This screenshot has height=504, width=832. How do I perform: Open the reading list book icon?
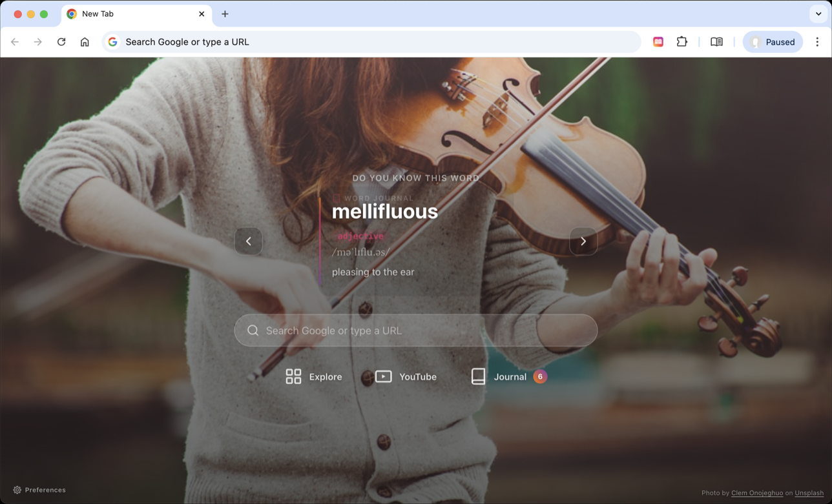click(716, 41)
